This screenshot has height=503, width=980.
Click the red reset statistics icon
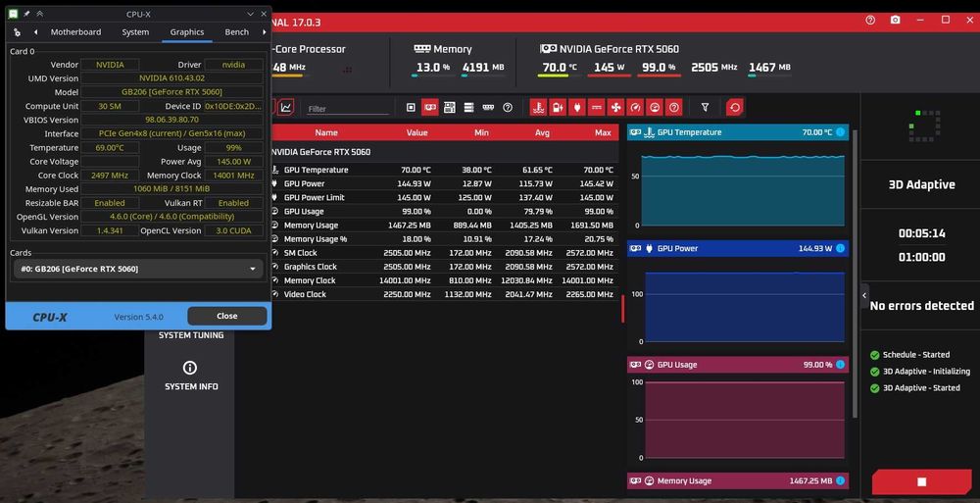click(735, 108)
